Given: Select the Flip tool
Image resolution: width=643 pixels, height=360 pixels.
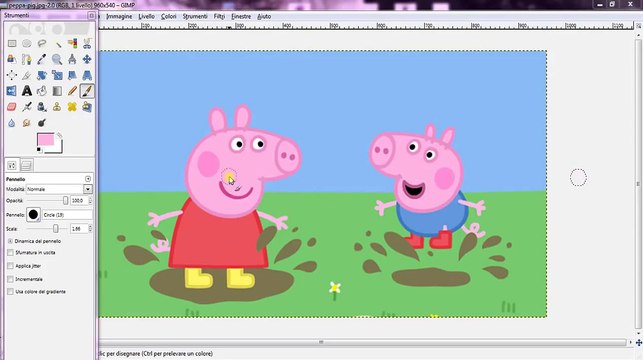Looking at the screenshot, I should click(x=12, y=91).
